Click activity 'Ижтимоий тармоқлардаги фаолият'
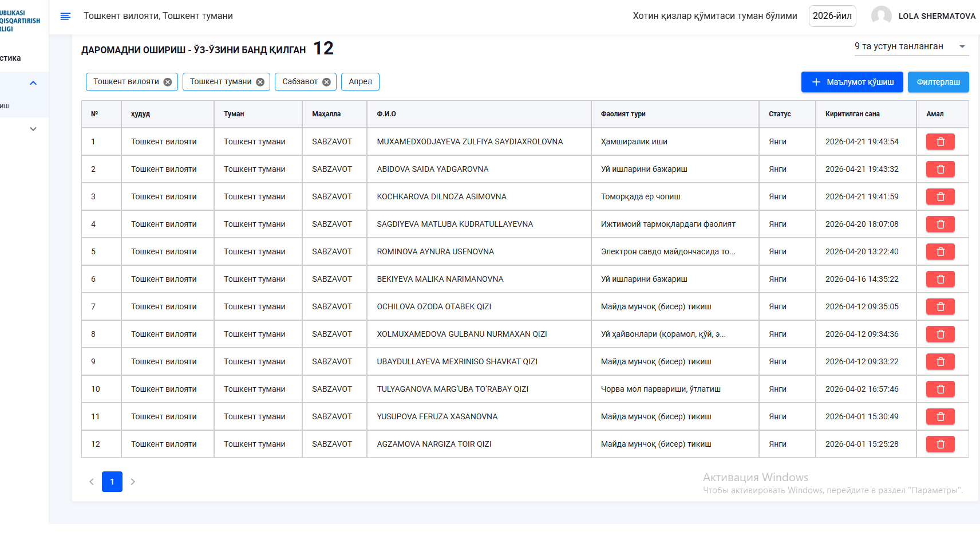980x547 pixels. coord(668,224)
